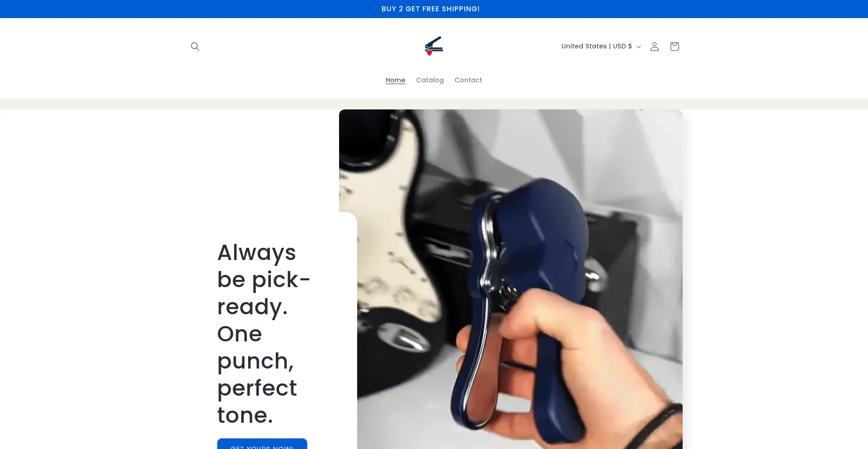The image size is (868, 449).
Task: Open the shopping cart bag icon
Action: (x=674, y=47)
